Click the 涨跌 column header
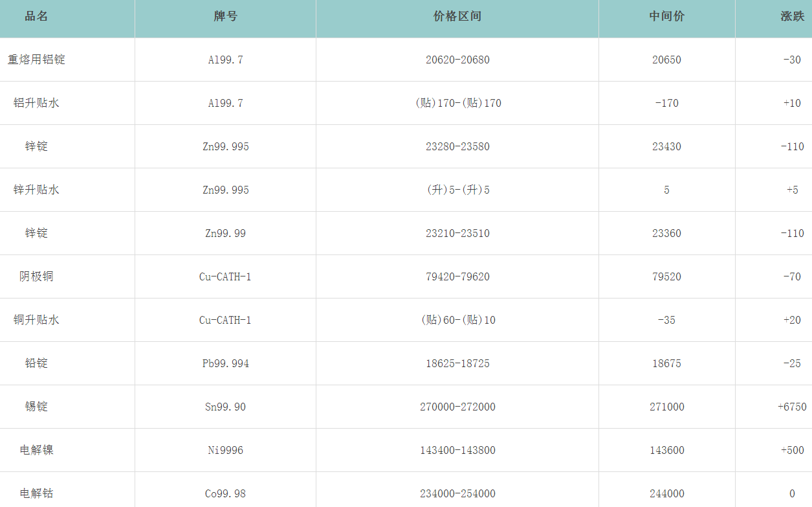Screen dimensions: 812x507 [x=792, y=17]
